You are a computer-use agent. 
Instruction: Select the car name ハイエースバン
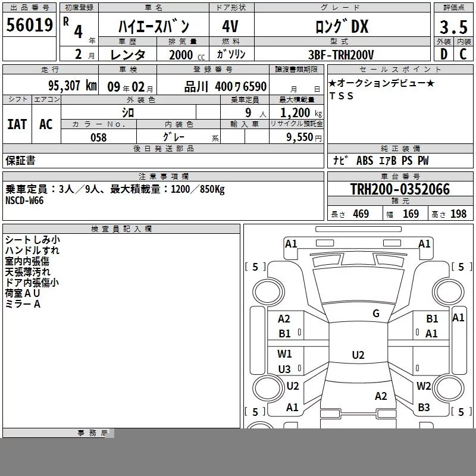pyautogui.click(x=154, y=27)
